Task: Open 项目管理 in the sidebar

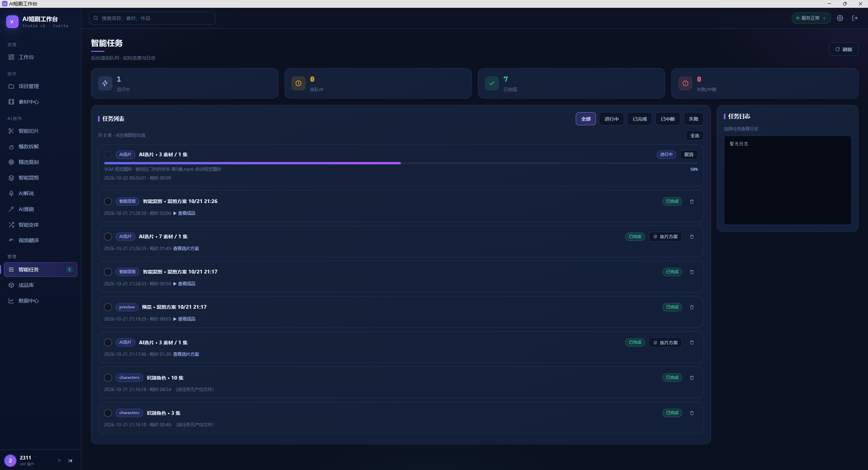Action: click(40, 86)
